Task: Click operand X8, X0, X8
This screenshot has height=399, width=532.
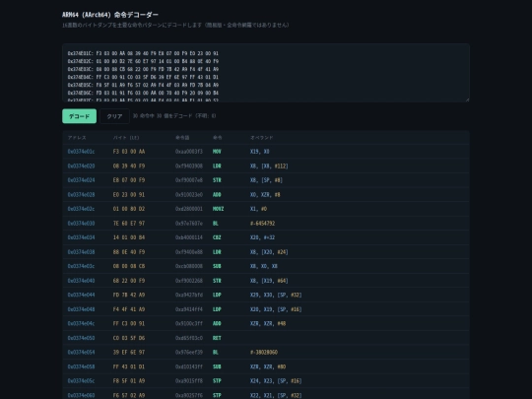Action: [x=264, y=266]
